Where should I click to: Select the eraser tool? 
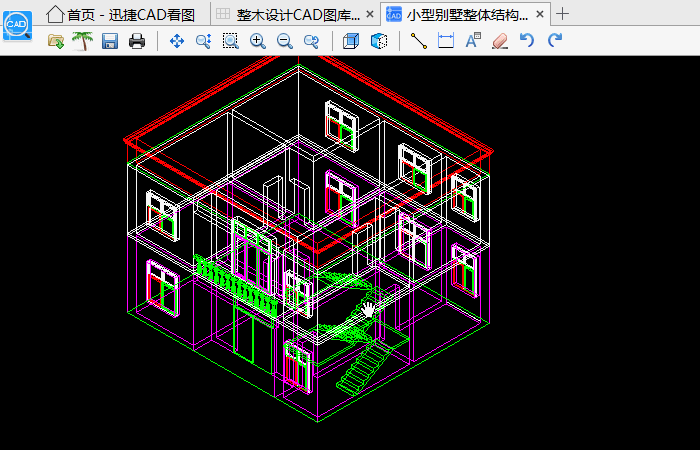pyautogui.click(x=500, y=41)
